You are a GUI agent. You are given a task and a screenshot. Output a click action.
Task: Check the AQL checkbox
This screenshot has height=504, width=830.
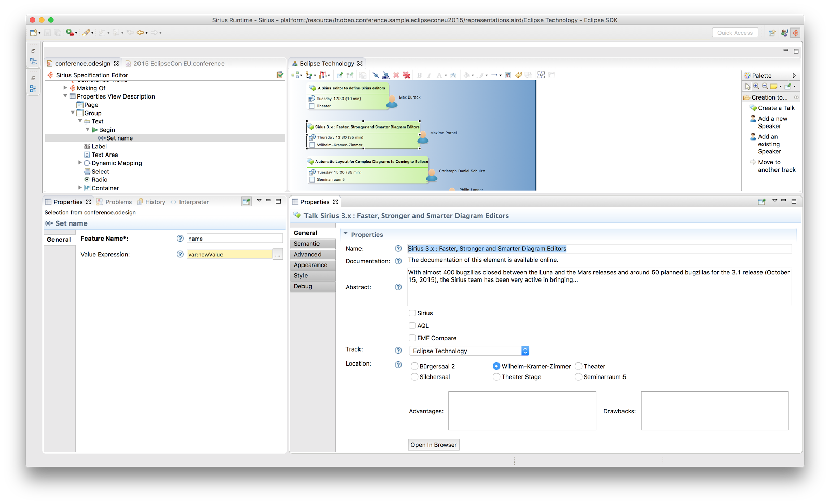pos(412,325)
